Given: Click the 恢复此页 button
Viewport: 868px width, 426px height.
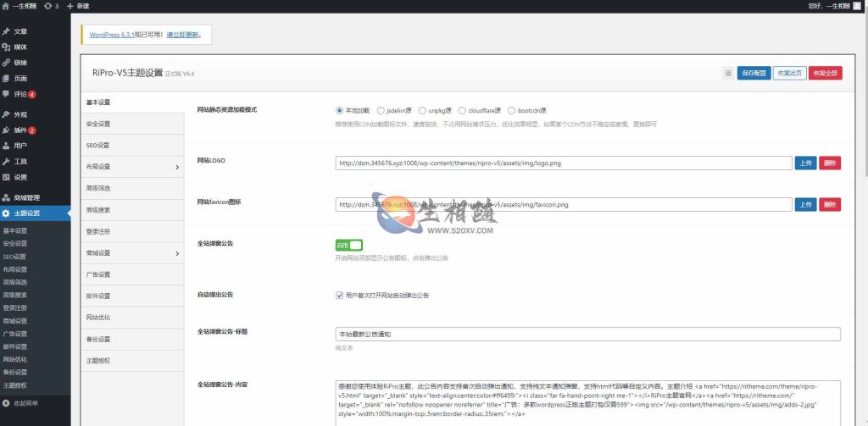Looking at the screenshot, I should pyautogui.click(x=790, y=73).
